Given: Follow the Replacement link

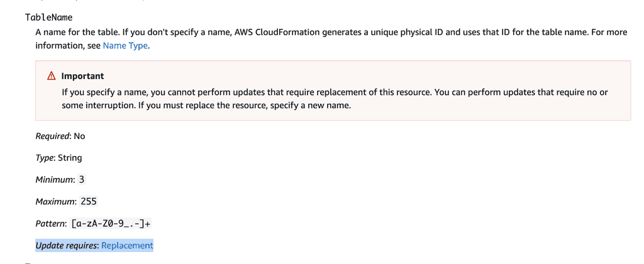Looking at the screenshot, I should pos(127,245).
